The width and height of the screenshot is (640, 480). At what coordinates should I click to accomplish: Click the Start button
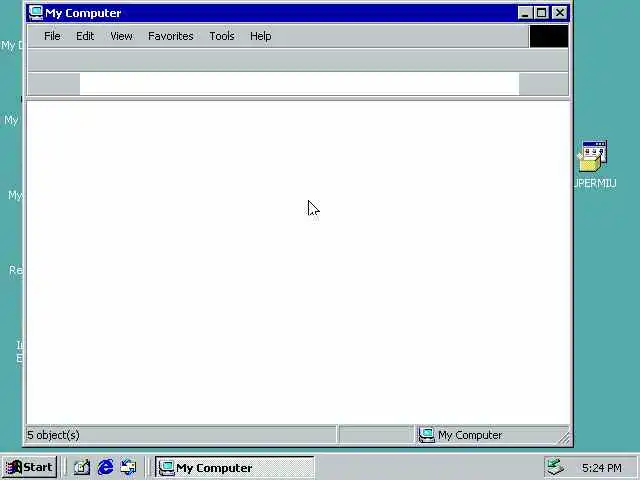point(30,467)
